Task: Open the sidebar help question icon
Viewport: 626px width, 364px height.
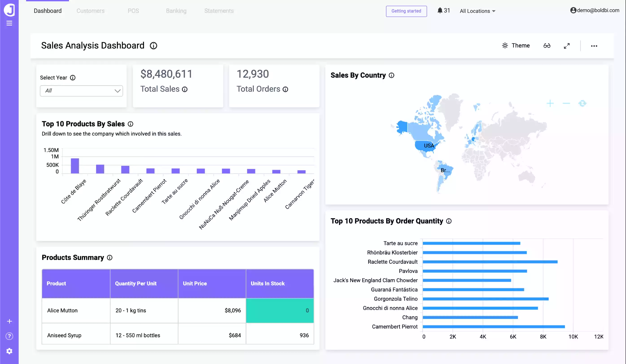Action: pos(9,336)
